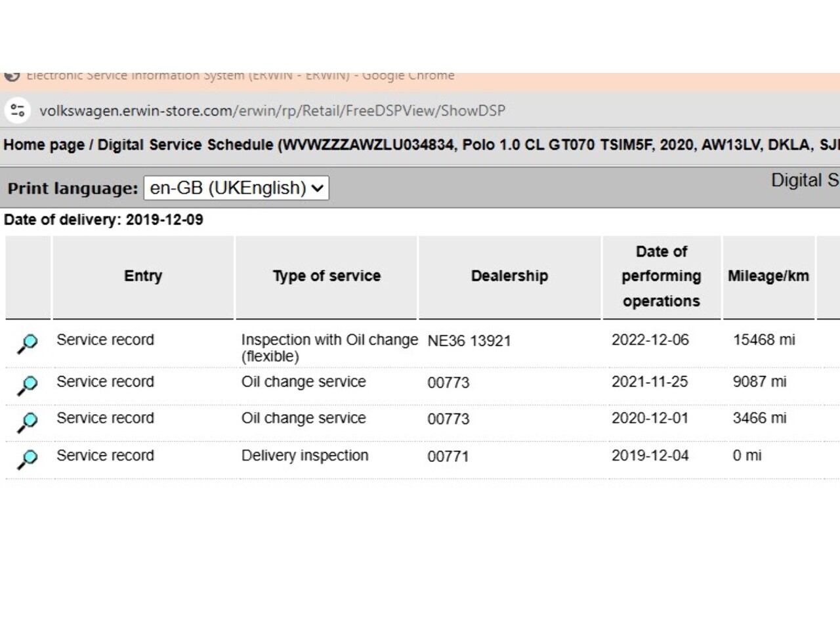Image resolution: width=840 pixels, height=630 pixels.
Task: Click the URL address bar
Action: [x=272, y=110]
